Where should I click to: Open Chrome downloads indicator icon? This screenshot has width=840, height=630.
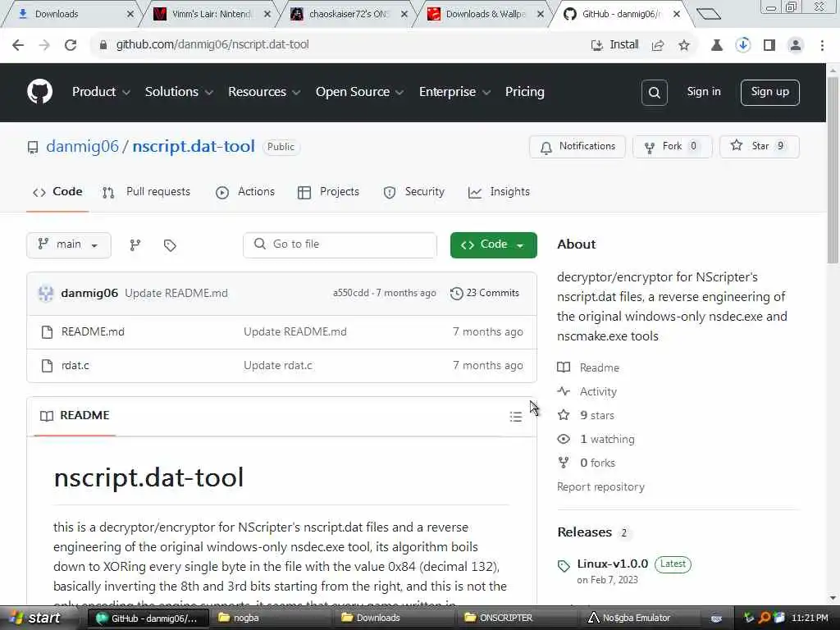pos(742,45)
